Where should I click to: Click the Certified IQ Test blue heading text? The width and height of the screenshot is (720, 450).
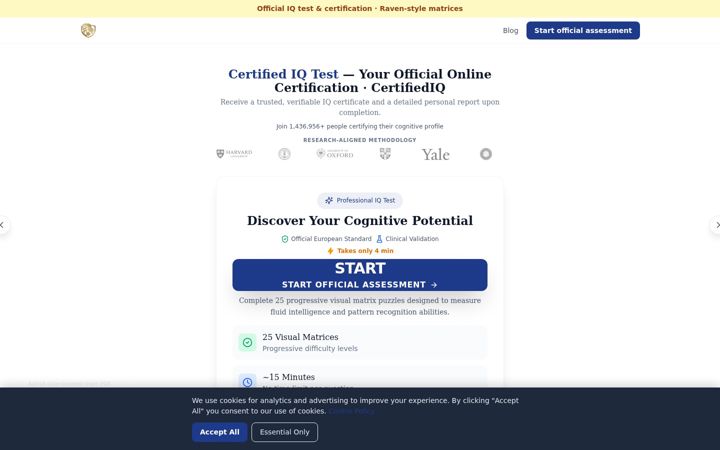pyautogui.click(x=283, y=74)
